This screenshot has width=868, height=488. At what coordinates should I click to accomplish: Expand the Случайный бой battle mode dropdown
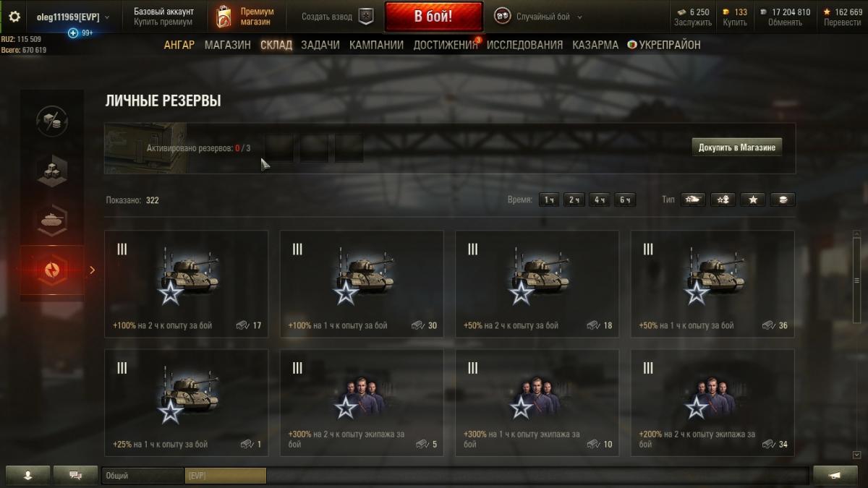click(x=539, y=17)
